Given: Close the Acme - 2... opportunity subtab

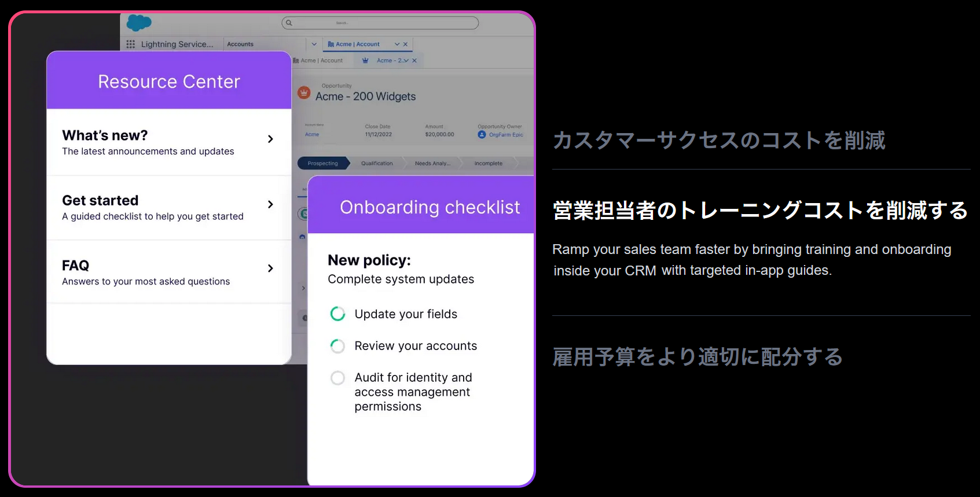Looking at the screenshot, I should pyautogui.click(x=414, y=60).
